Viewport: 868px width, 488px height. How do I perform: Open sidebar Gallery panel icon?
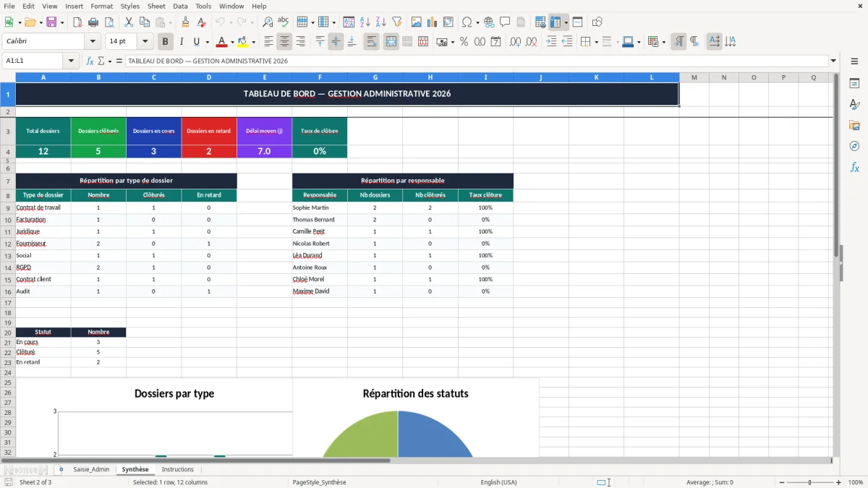[x=854, y=125]
